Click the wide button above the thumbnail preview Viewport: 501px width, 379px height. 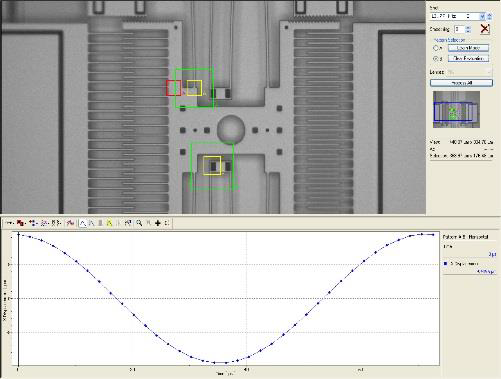click(x=461, y=83)
